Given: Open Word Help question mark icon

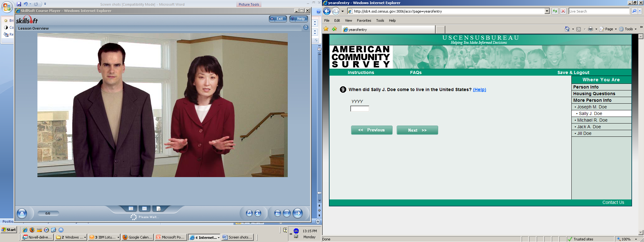Looking at the screenshot, I should click(319, 12).
